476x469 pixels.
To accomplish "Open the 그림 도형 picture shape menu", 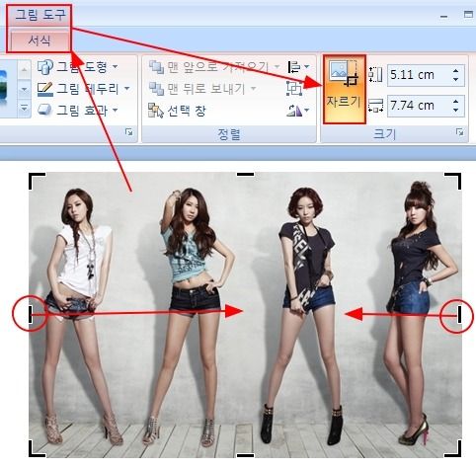I will click(x=78, y=67).
